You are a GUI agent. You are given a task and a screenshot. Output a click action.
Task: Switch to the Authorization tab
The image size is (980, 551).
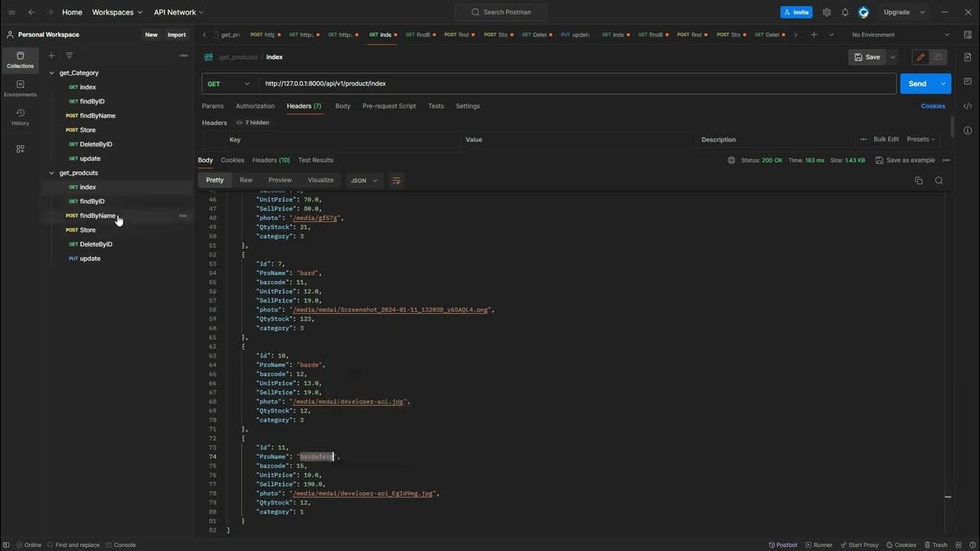click(x=255, y=106)
